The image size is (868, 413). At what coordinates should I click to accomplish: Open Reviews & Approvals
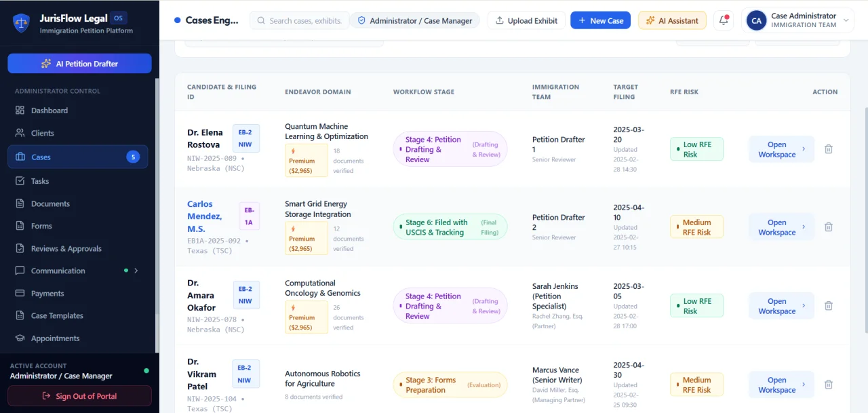click(x=78, y=248)
